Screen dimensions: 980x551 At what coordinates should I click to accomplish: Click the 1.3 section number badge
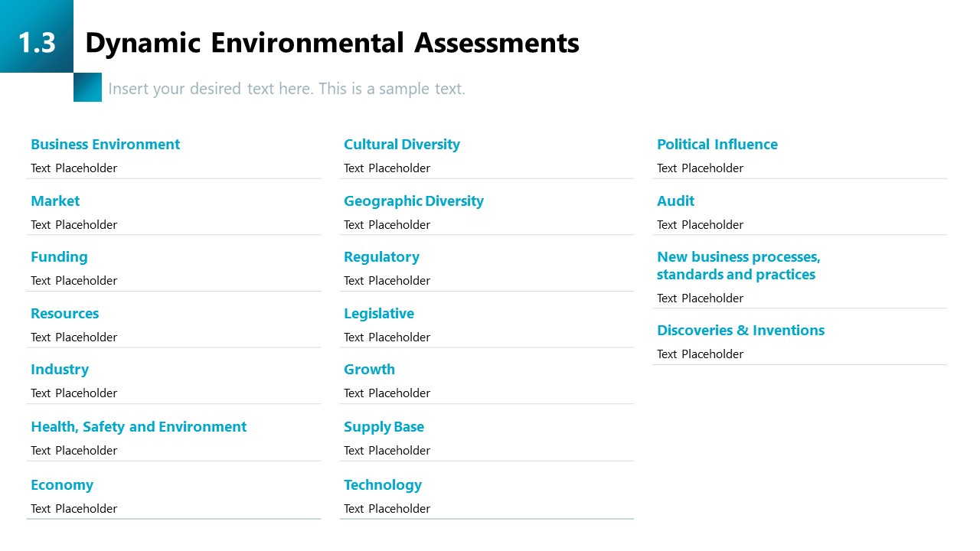(37, 42)
